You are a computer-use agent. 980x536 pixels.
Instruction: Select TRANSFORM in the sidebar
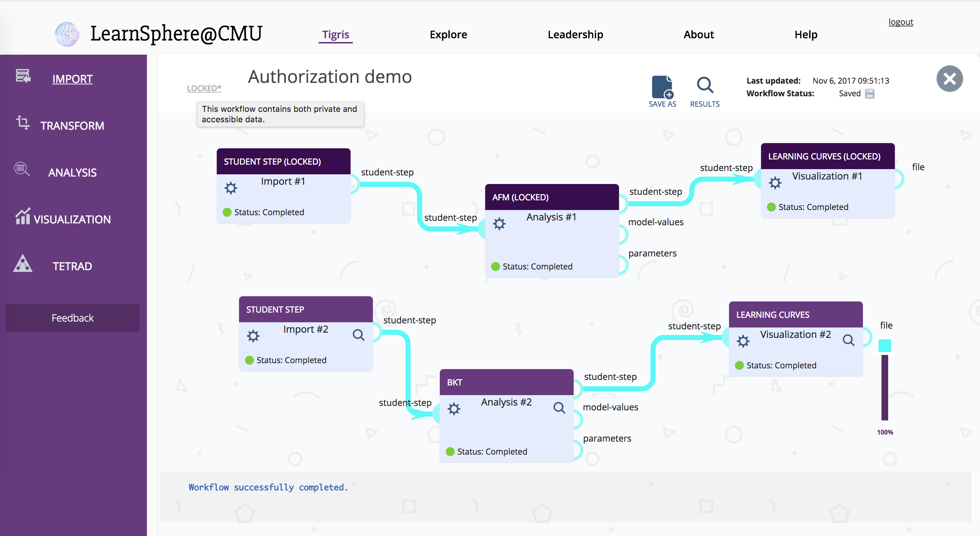[72, 126]
